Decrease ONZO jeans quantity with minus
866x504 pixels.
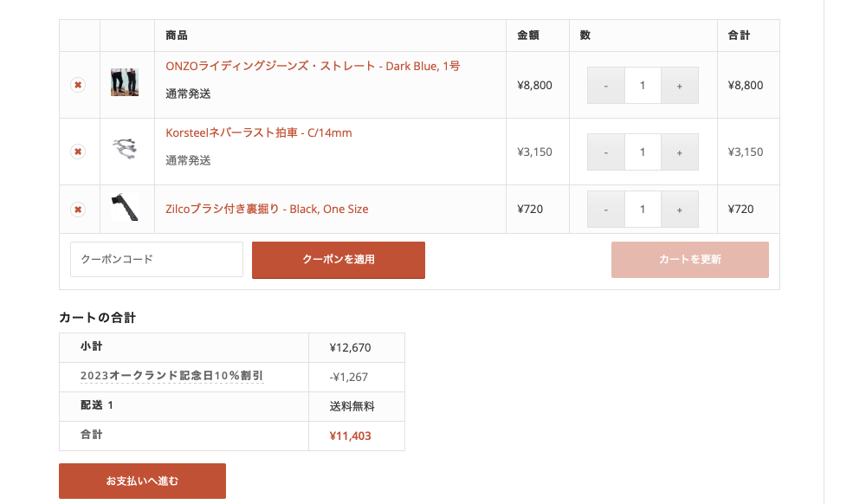tap(606, 86)
